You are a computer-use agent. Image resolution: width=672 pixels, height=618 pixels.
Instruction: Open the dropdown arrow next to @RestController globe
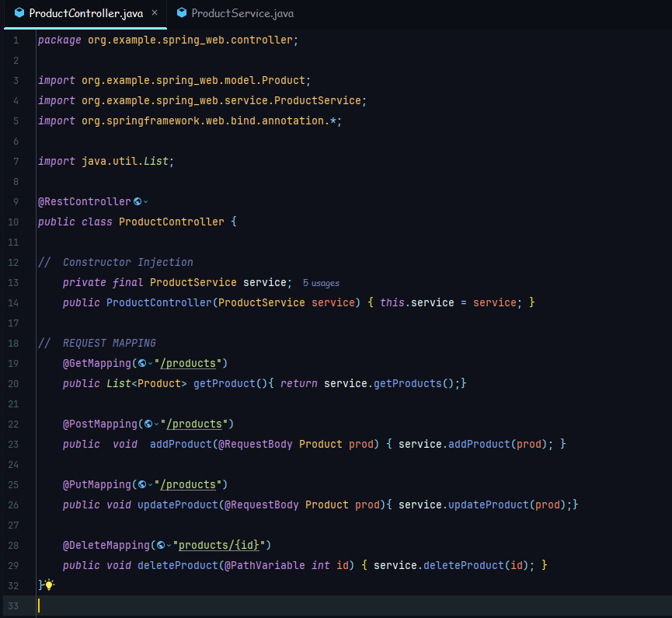pyautogui.click(x=146, y=202)
